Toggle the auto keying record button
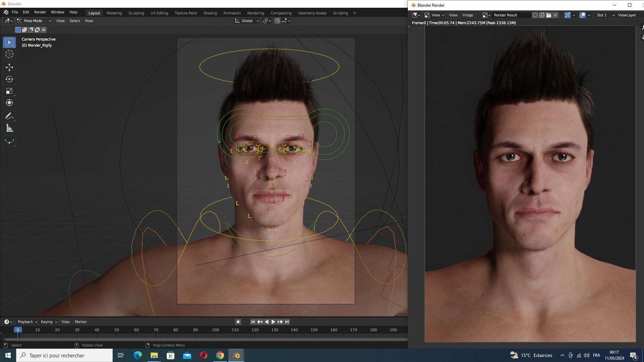 point(238,322)
